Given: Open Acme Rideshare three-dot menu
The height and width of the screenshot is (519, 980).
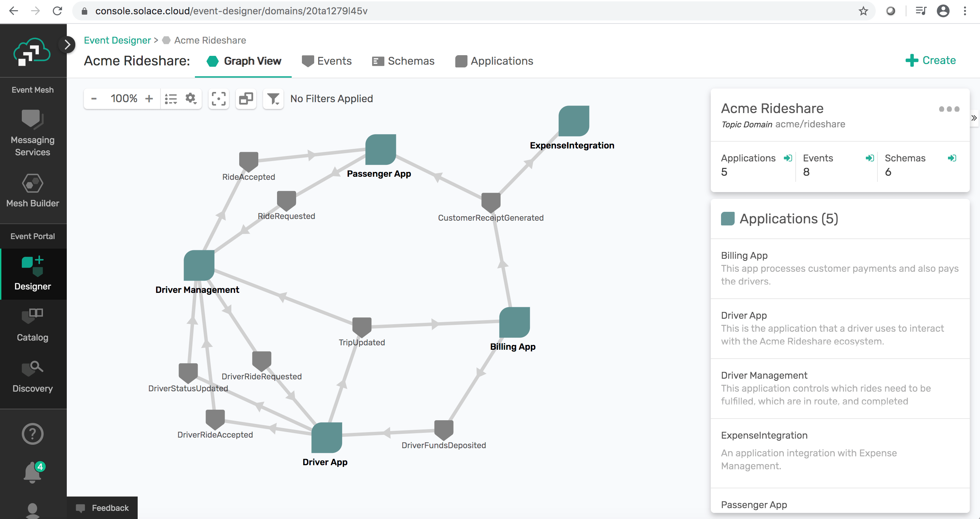Looking at the screenshot, I should click(x=949, y=109).
